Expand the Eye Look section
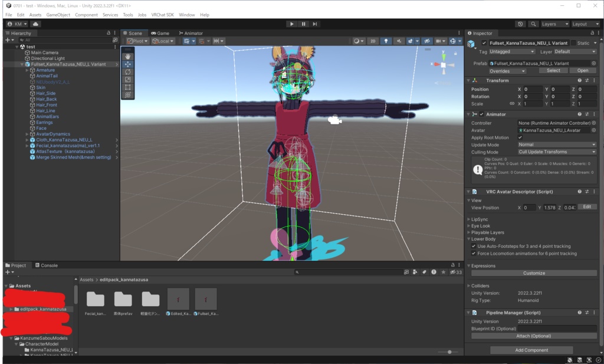The width and height of the screenshot is (604, 364). click(469, 226)
